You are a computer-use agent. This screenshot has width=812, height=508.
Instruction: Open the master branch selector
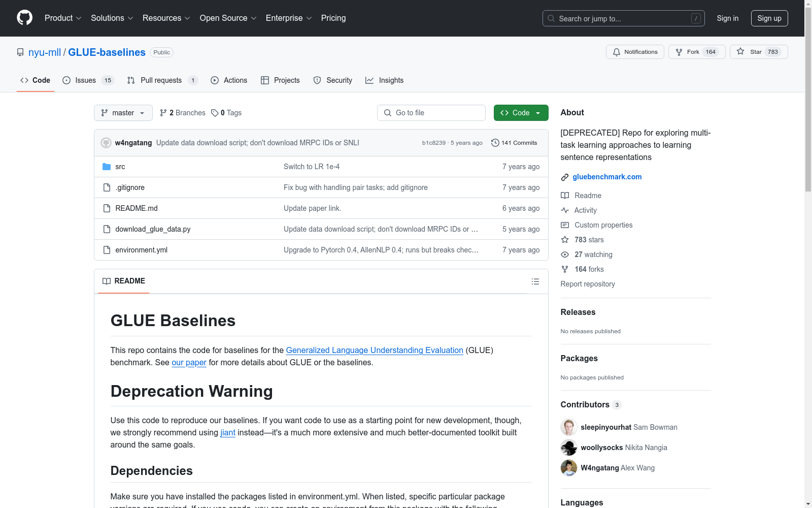click(x=123, y=113)
